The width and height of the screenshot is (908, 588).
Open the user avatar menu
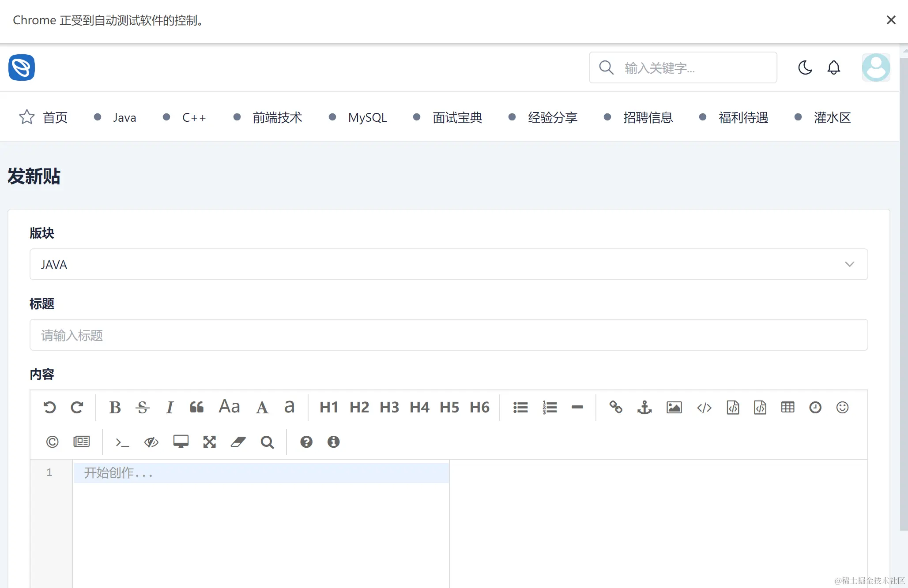(876, 67)
